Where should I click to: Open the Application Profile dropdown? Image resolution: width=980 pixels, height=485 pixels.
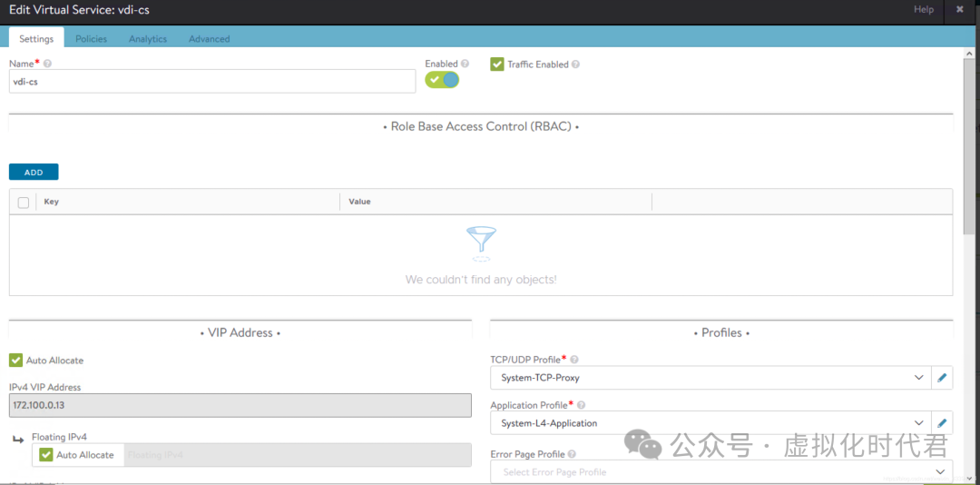[x=710, y=423]
